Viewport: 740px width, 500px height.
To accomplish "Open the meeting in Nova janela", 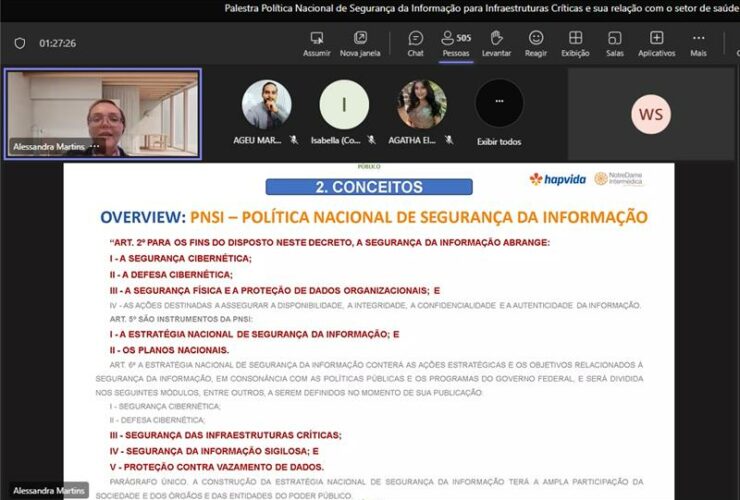I will tap(360, 38).
